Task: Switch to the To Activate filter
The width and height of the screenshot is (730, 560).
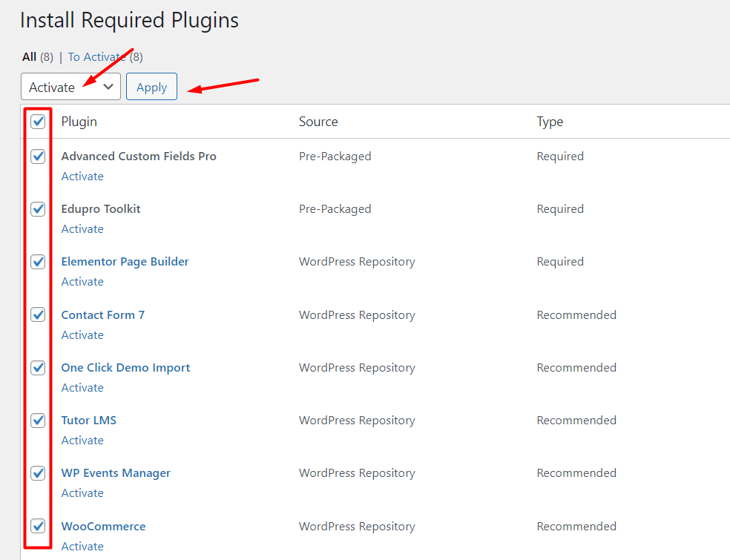Action: pyautogui.click(x=96, y=57)
